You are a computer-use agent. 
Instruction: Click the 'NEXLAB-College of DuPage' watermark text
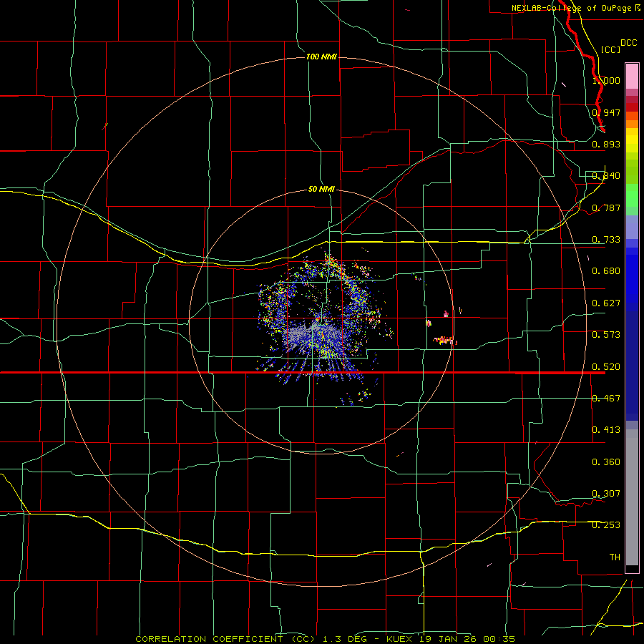point(571,8)
